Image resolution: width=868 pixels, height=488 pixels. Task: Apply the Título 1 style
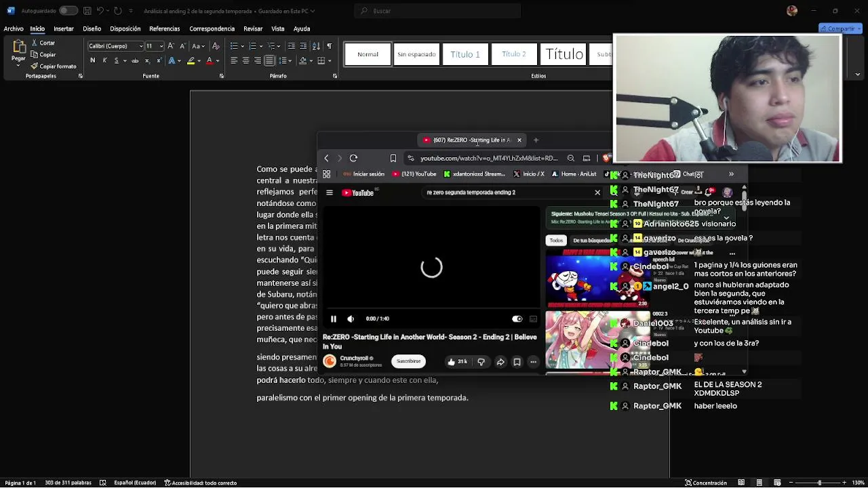tap(465, 54)
